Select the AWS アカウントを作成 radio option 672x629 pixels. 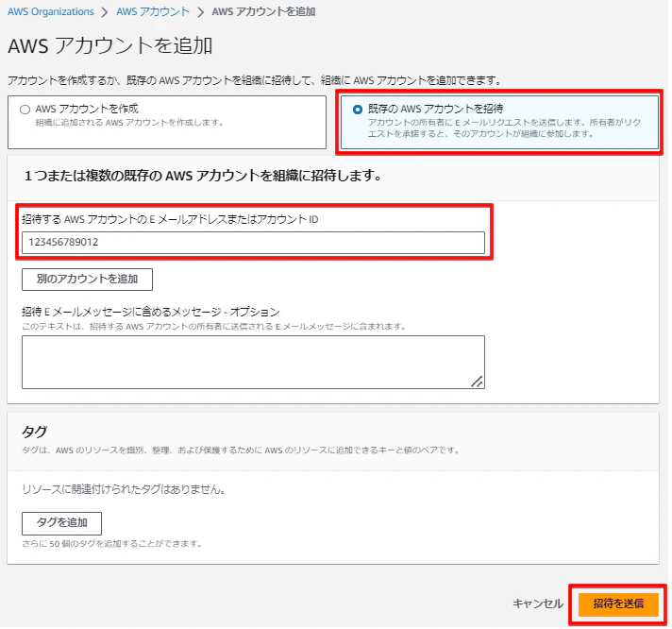pyautogui.click(x=25, y=110)
